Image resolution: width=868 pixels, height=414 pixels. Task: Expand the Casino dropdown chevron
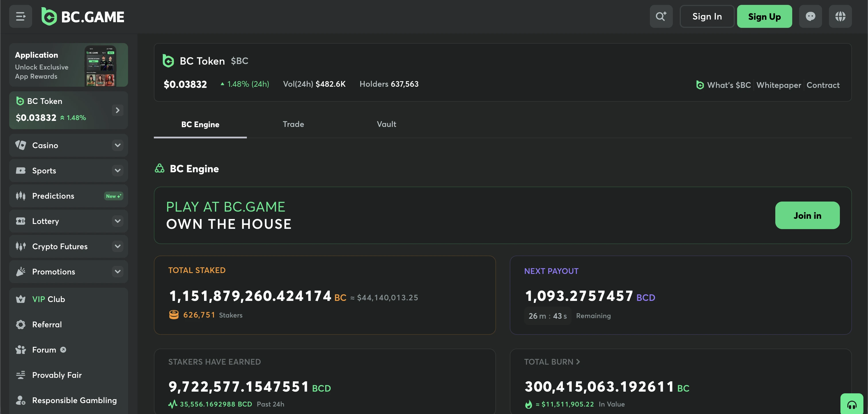118,145
